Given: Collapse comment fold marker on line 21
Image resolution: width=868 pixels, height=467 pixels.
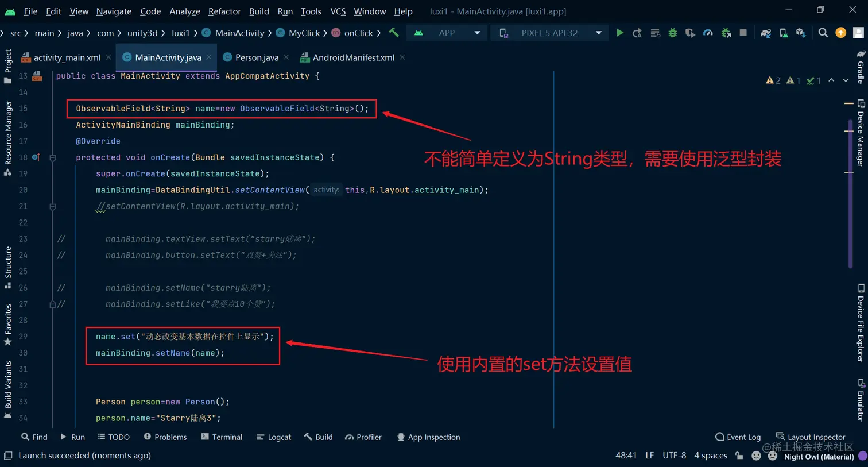Looking at the screenshot, I should click(52, 207).
